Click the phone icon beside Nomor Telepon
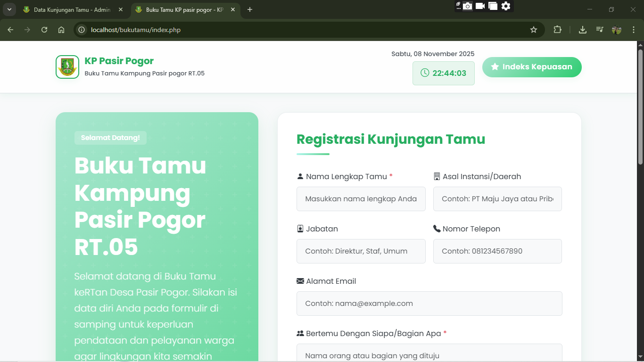 436,228
